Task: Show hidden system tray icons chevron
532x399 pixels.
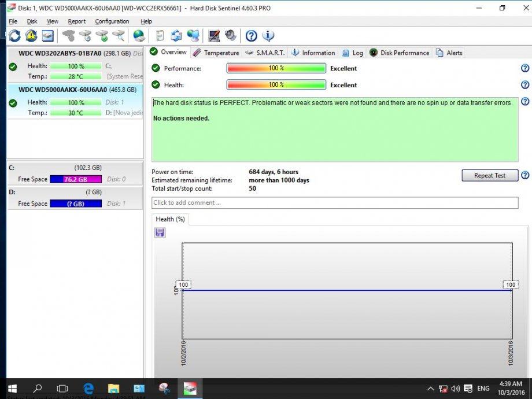Action: (431, 389)
